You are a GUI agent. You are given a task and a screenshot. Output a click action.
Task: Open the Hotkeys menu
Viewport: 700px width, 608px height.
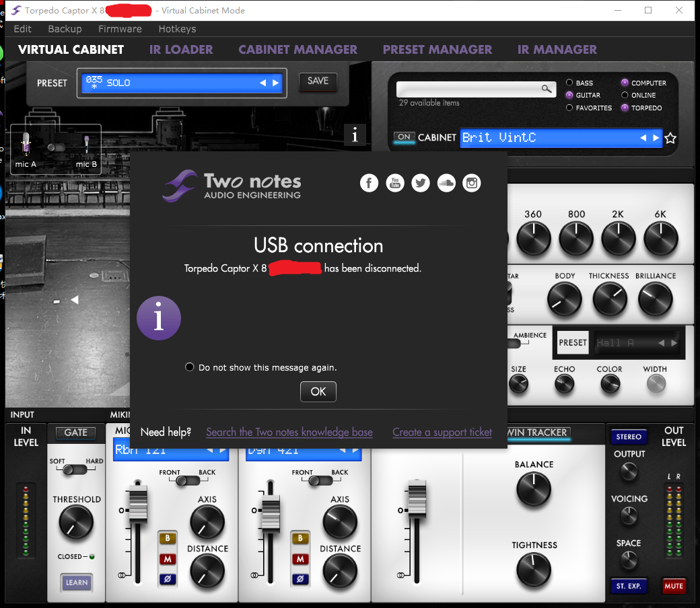click(177, 29)
